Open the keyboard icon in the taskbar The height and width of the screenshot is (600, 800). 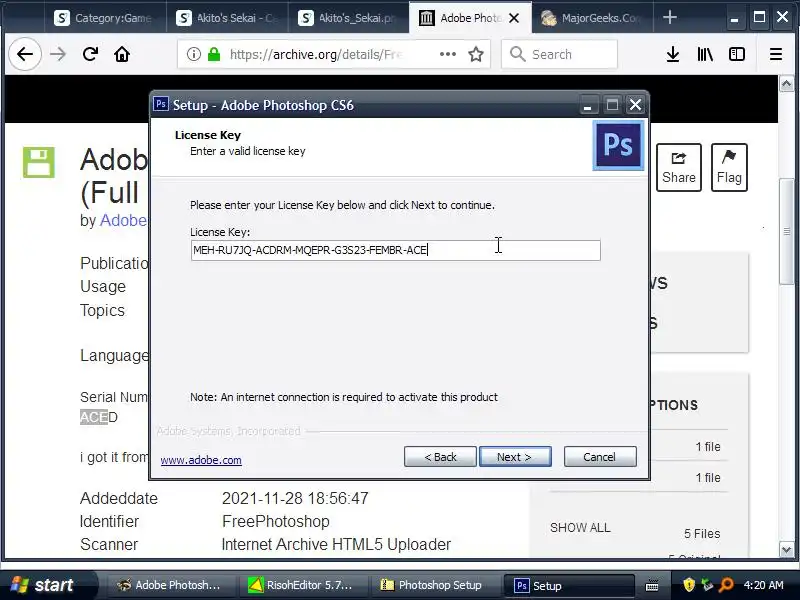pos(652,585)
